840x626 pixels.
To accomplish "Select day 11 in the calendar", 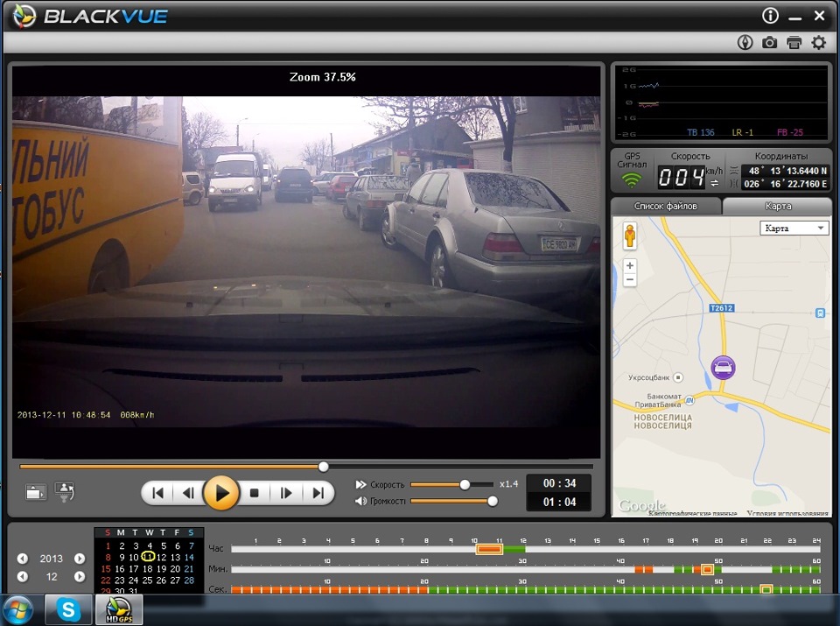I will [149, 558].
